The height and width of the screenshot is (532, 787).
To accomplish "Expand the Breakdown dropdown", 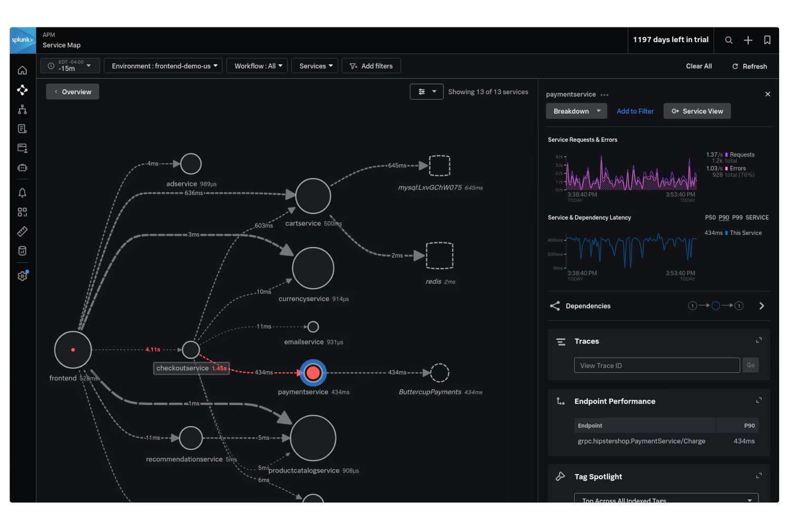I will pyautogui.click(x=576, y=111).
